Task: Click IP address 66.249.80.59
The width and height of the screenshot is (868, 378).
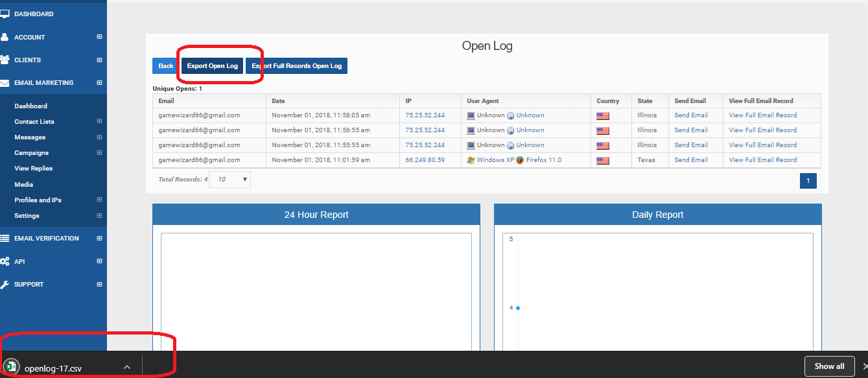Action: coord(425,160)
